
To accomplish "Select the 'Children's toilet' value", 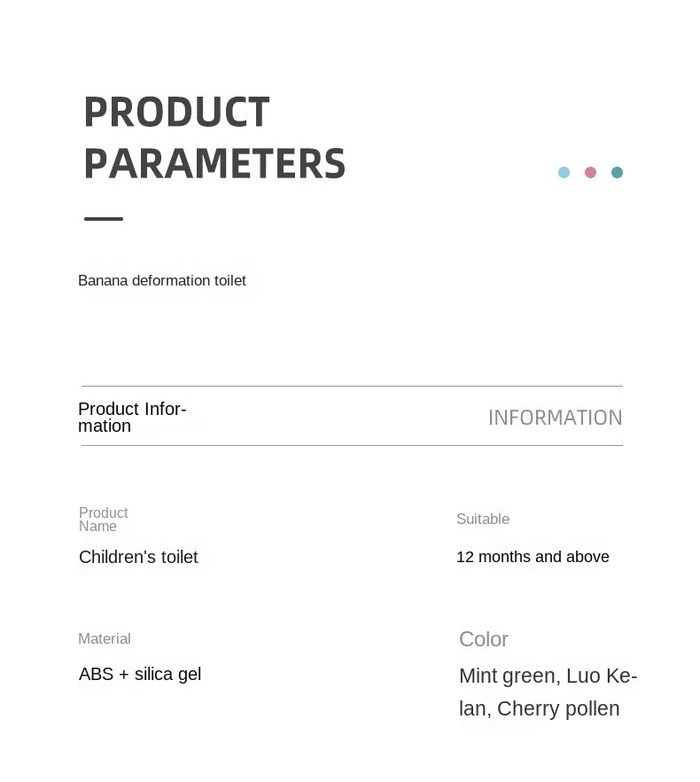I will tap(138, 558).
